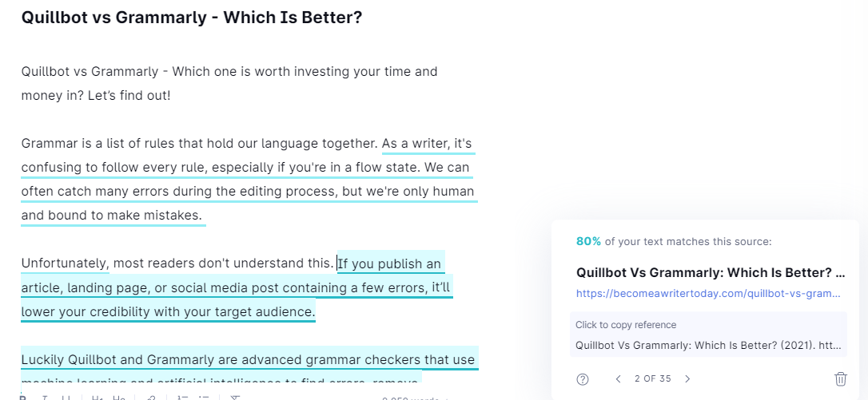Start a bulleted list from toolbar

(x=204, y=398)
